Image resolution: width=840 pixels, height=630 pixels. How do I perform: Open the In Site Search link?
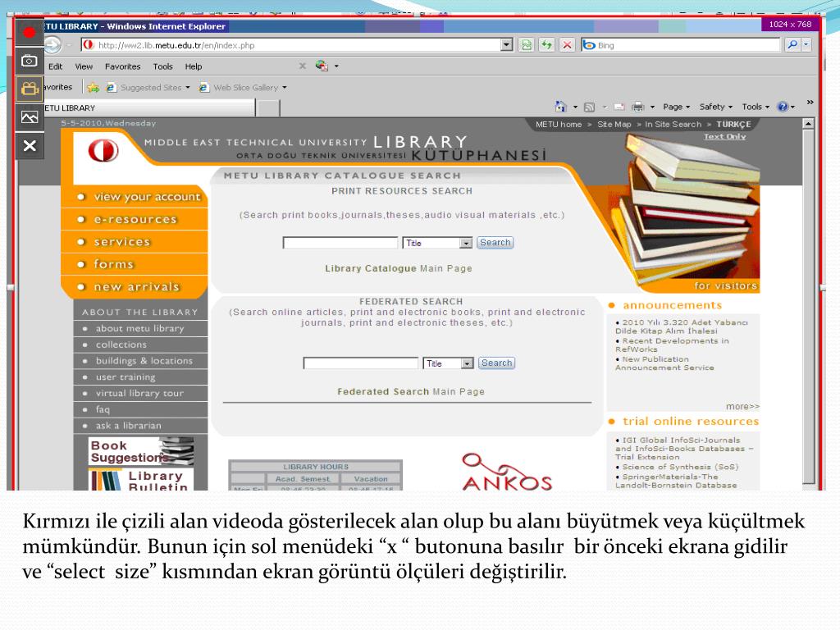point(673,125)
